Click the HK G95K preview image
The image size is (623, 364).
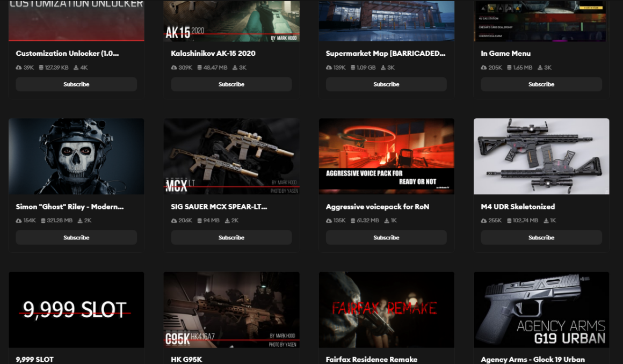[x=231, y=309]
